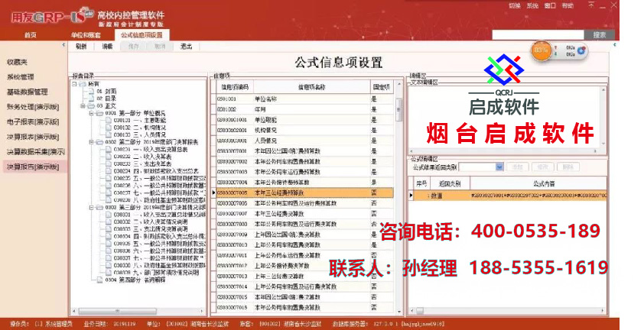Viewport: 644px width, 330px height.
Task: Click the 数值 cell in the formula grid
Action: coord(449,196)
